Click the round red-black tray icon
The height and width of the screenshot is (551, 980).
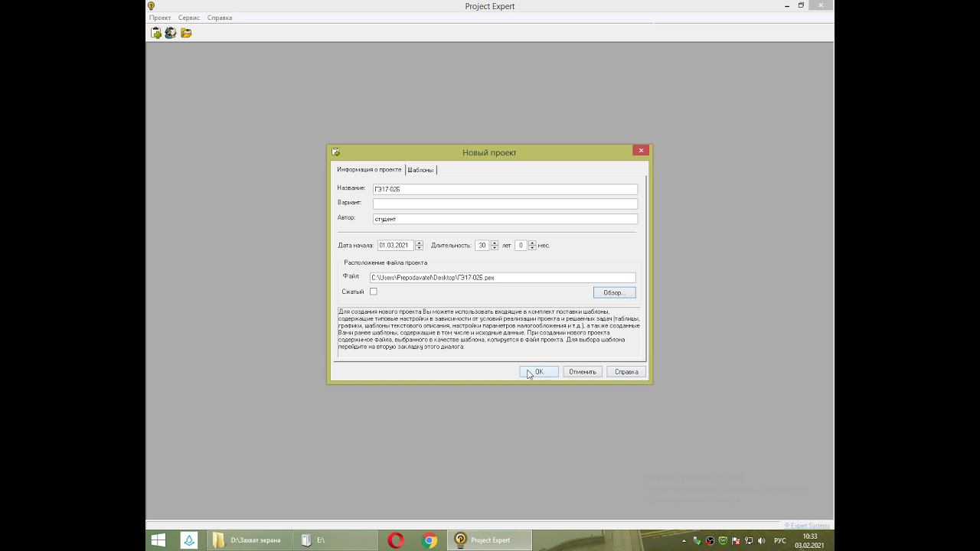click(x=710, y=540)
